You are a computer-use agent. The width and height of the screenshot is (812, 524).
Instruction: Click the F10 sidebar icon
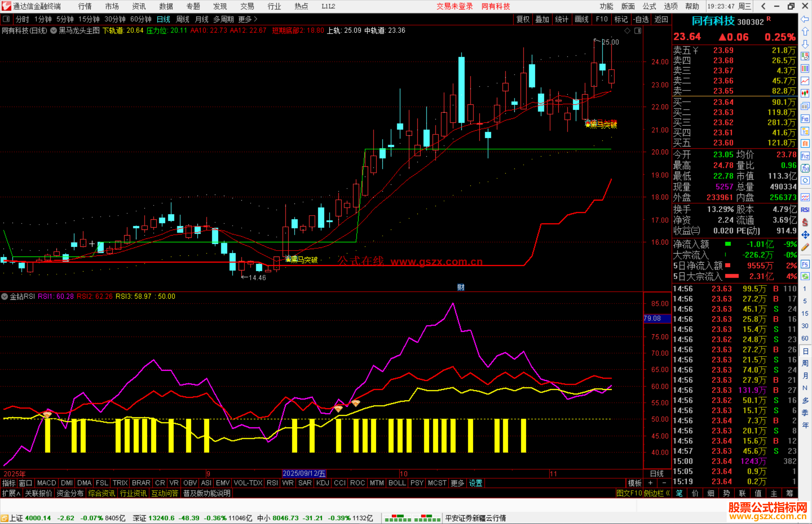click(805, 119)
